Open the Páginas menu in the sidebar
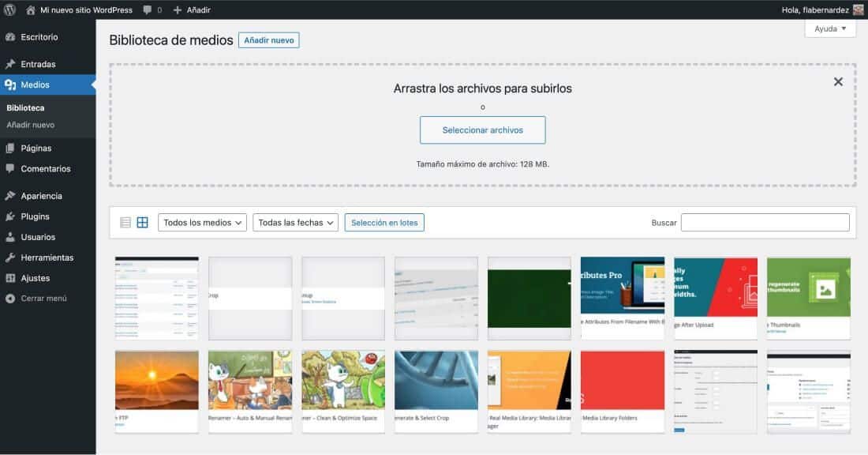 [37, 148]
